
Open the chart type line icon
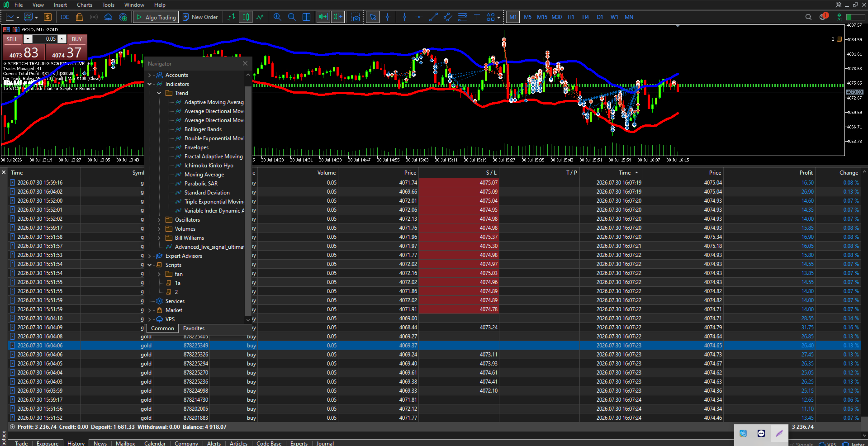pos(10,17)
